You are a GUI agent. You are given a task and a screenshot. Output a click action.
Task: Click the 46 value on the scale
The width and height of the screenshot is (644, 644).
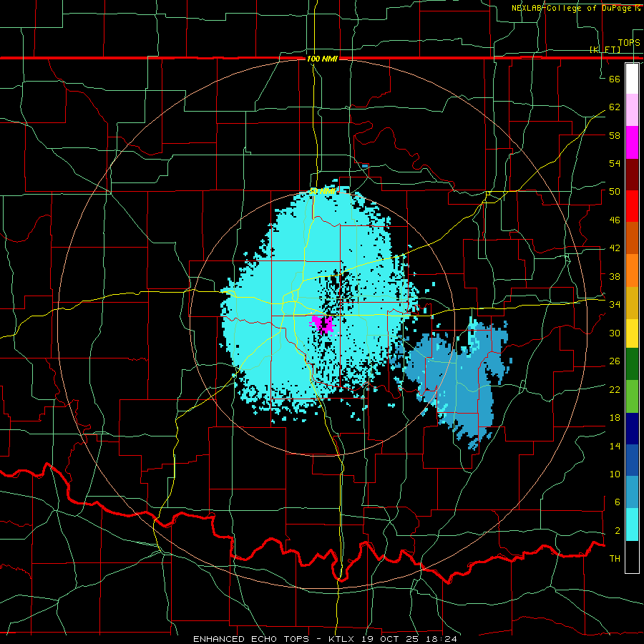click(x=615, y=220)
